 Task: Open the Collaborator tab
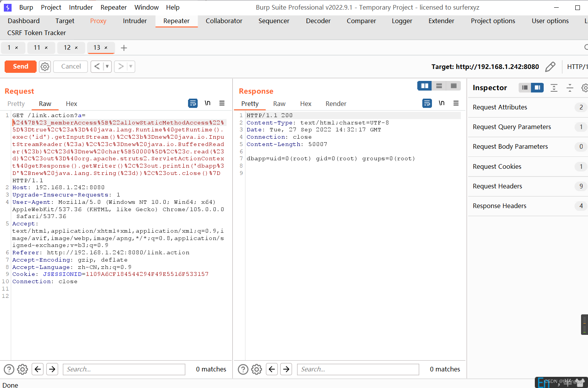coord(224,21)
